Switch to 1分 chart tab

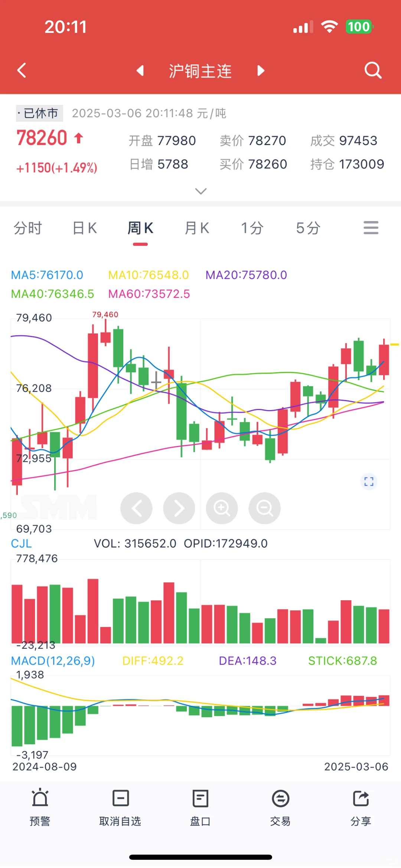pyautogui.click(x=252, y=228)
